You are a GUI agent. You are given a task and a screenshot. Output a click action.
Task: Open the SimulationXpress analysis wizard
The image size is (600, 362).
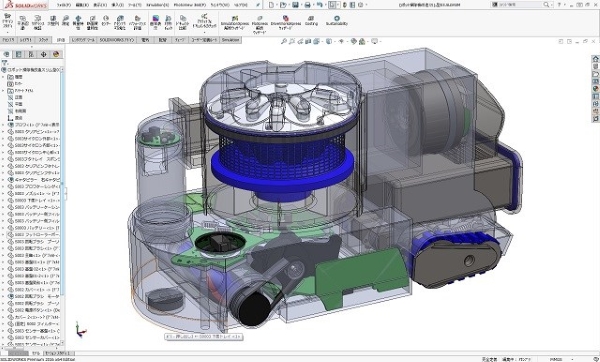pyautogui.click(x=235, y=23)
